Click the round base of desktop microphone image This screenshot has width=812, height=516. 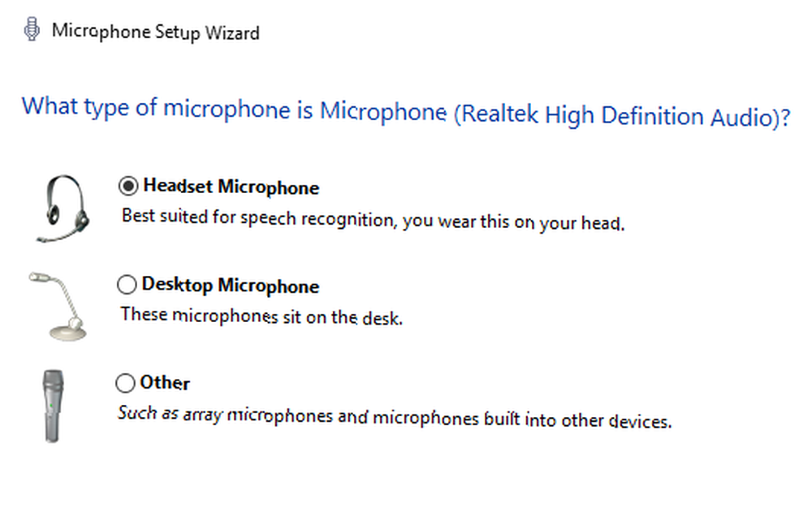[67, 332]
